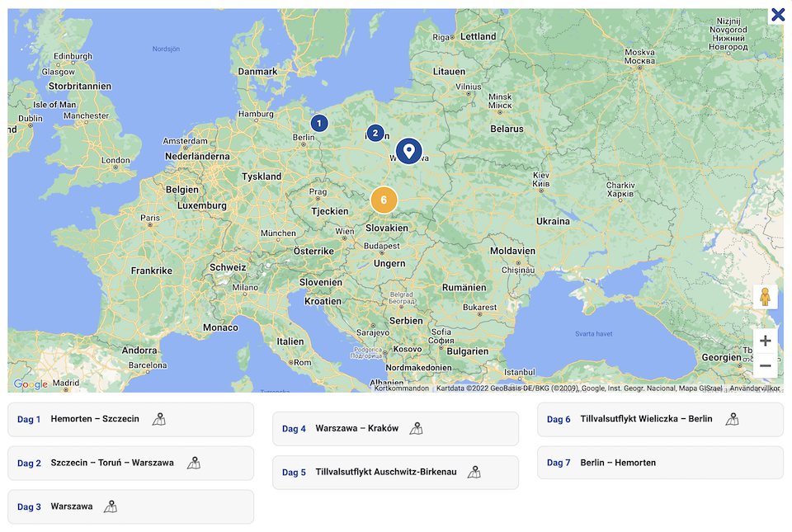Viewport: 792px width, 532px height.
Task: Click the Google logo on the map
Action: point(31,384)
